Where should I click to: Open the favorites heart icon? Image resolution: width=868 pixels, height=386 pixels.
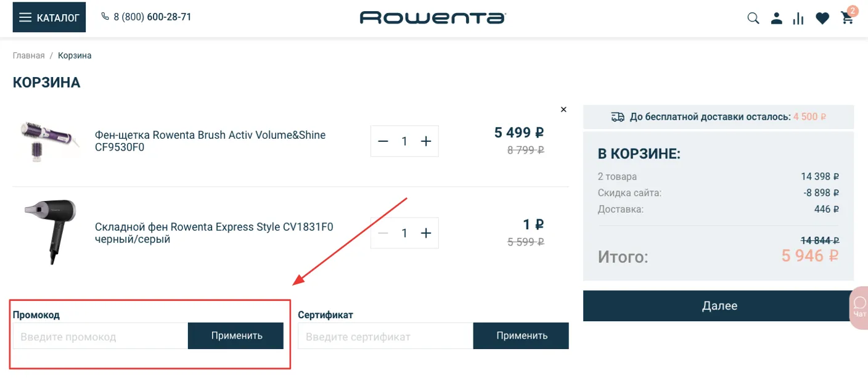click(x=822, y=18)
